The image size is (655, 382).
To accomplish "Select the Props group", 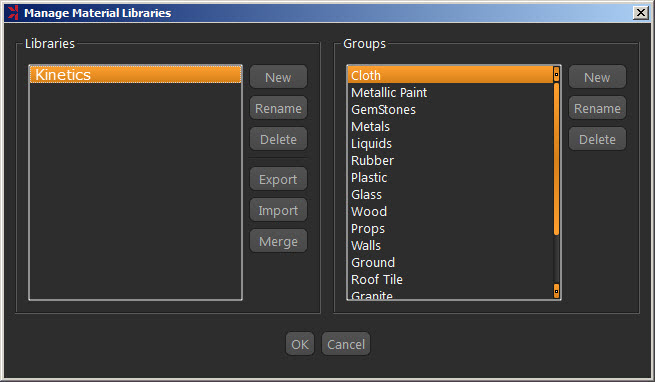I will tap(450, 228).
